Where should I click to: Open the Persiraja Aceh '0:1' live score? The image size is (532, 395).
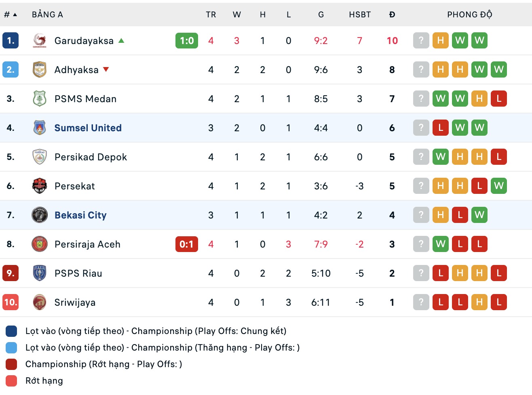point(186,244)
